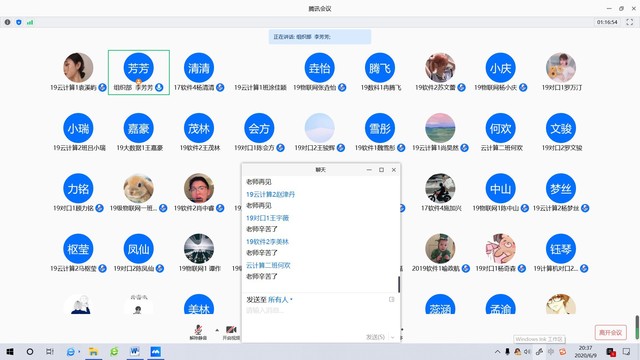
Task: Open the volume icon in system tray
Action: click(527, 351)
